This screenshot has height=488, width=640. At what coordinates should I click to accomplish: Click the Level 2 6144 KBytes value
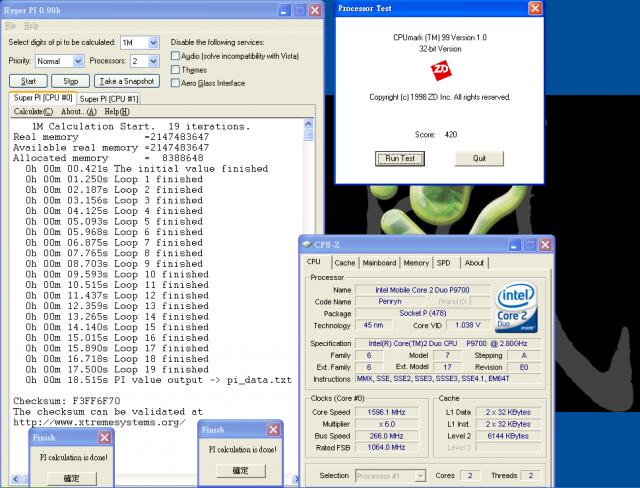508,436
